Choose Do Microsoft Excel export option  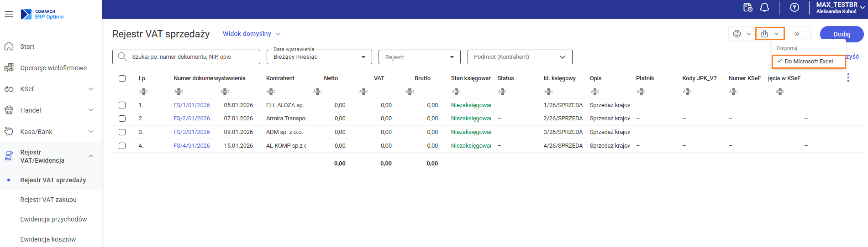tap(808, 62)
